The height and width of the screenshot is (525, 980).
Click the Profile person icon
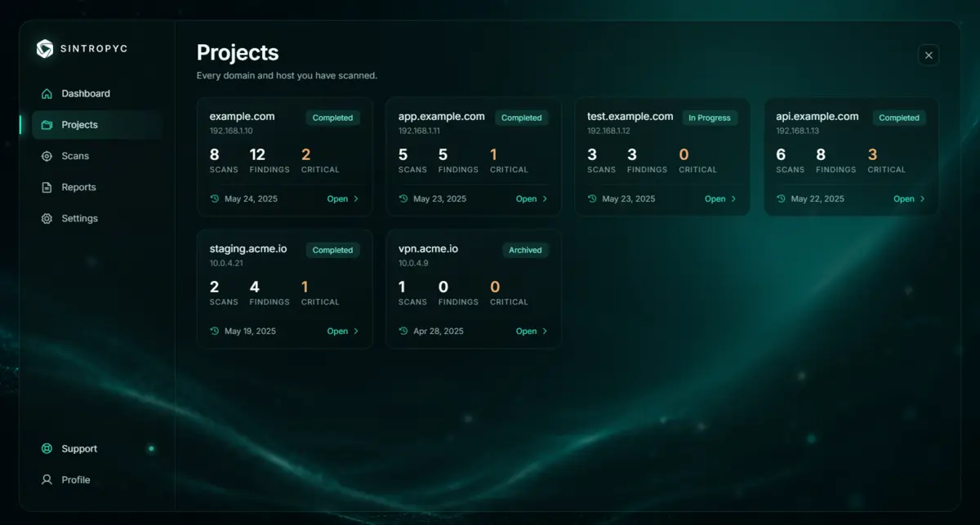click(47, 480)
